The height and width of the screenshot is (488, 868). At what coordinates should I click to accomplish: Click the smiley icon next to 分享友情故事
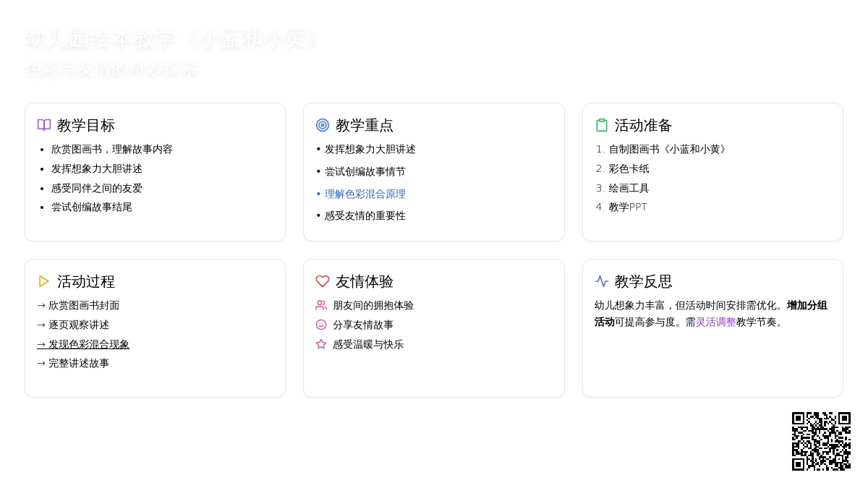pyautogui.click(x=321, y=325)
